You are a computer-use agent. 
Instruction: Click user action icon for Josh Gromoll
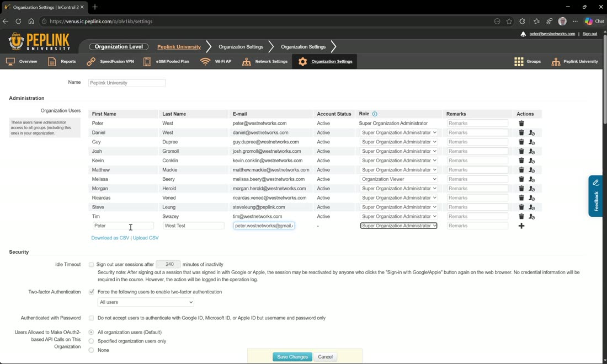pos(531,151)
